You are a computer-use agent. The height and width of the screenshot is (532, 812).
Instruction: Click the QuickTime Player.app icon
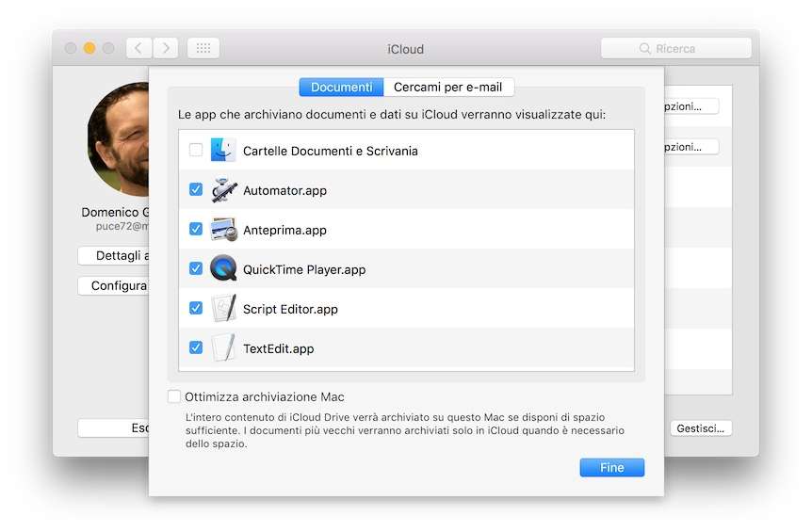(223, 269)
